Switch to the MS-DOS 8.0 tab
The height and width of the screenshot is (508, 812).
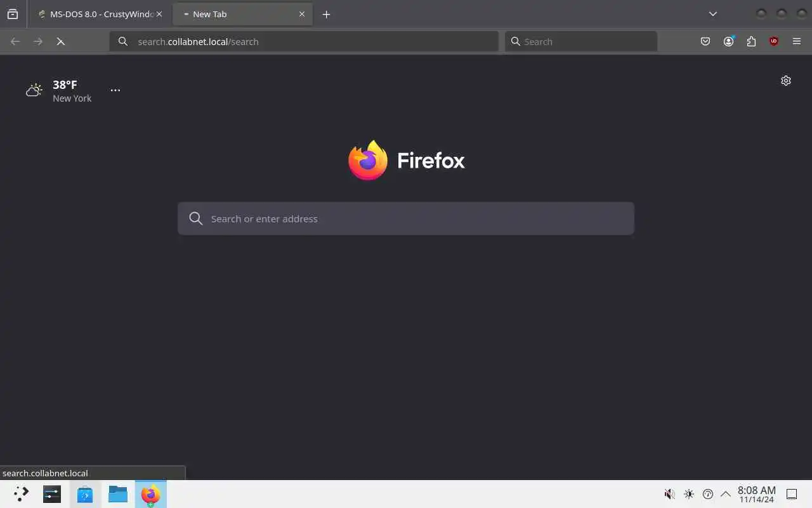(100, 14)
